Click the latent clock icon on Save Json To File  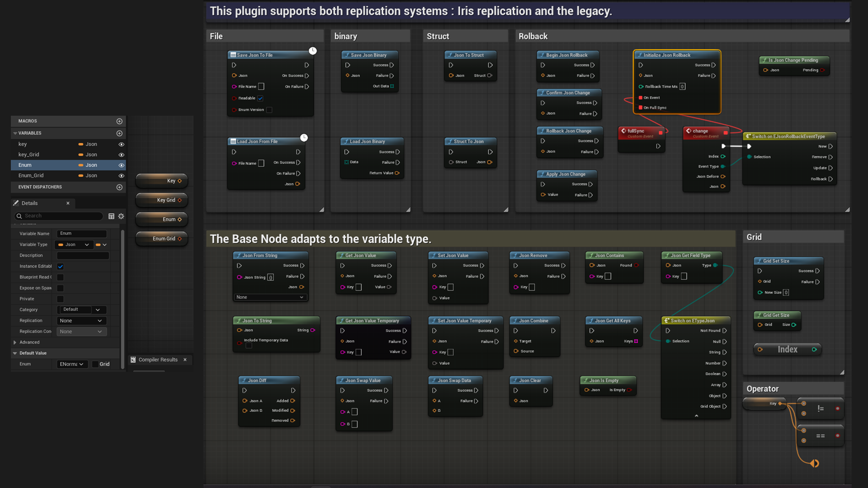[x=312, y=51]
